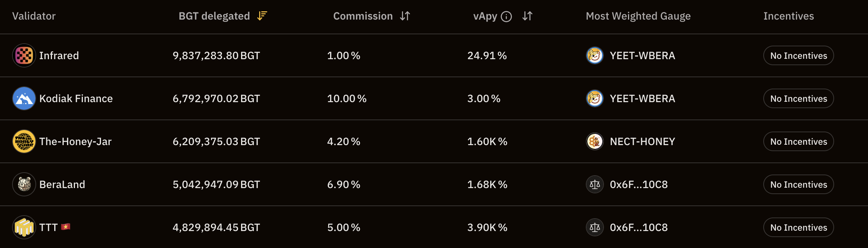Click the BeraLand bear logo icon
Screen dimensions: 868x248
24,184
